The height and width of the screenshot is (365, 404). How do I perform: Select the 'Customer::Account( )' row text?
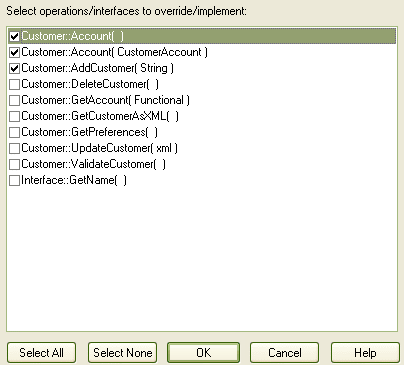[73, 36]
